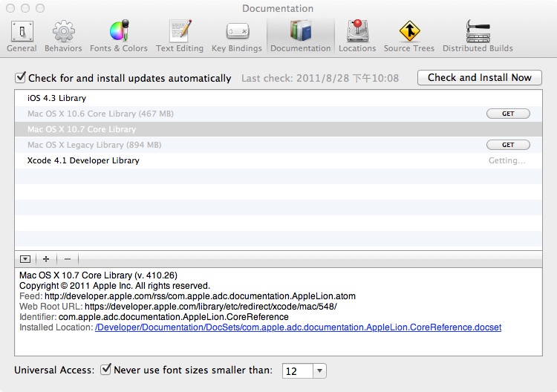Toggle Never use font sizes smaller than
The image size is (557, 392).
106,369
